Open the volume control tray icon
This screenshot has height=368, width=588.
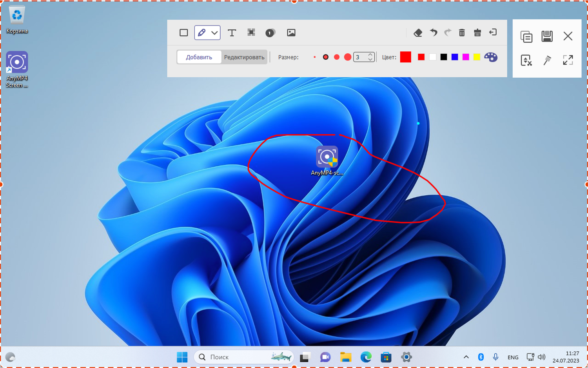click(541, 357)
